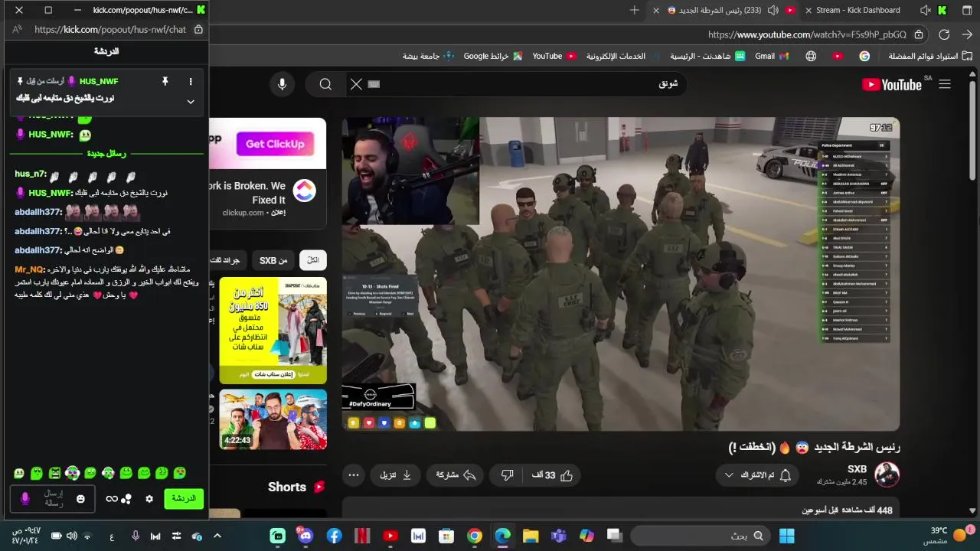The width and height of the screenshot is (980, 551).
Task: Show hidden system tray icons
Action: point(217,536)
